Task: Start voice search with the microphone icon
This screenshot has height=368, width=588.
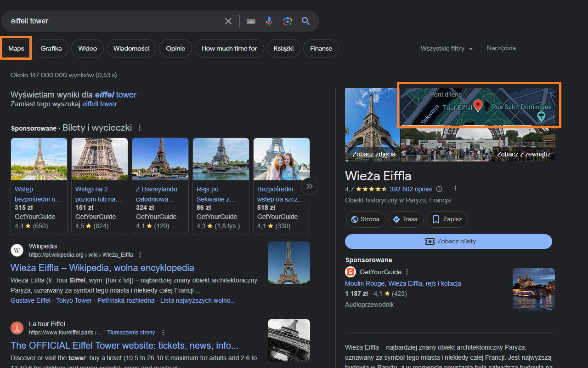Action: (269, 21)
